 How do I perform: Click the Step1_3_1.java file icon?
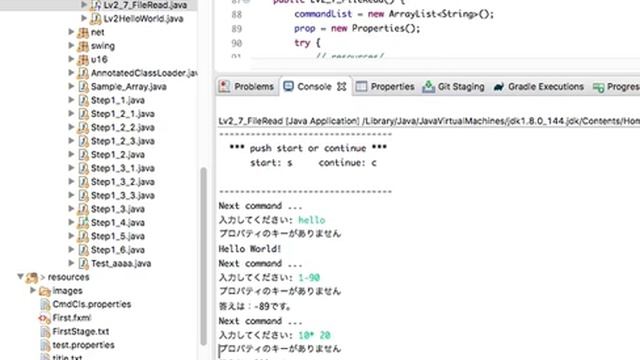click(x=83, y=168)
